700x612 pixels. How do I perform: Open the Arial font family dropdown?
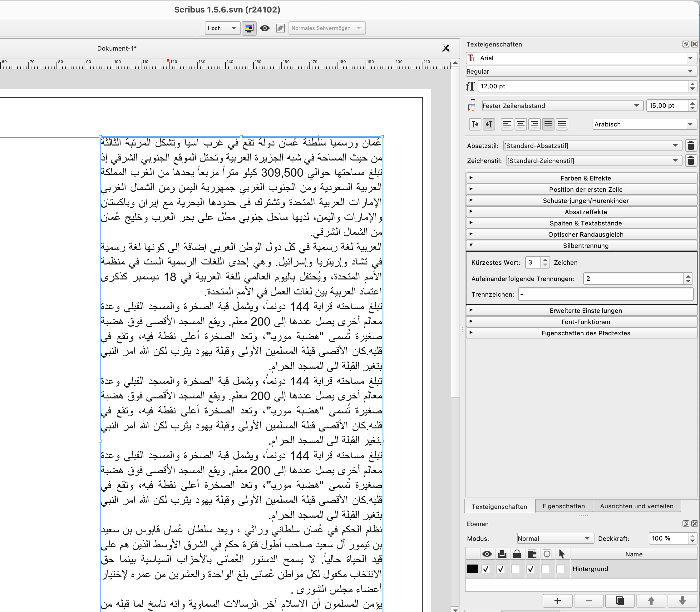pos(581,58)
